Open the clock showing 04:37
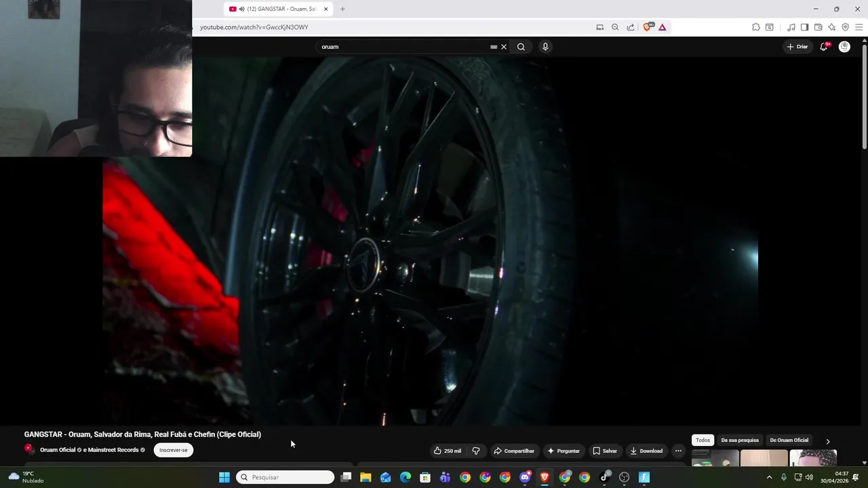 pyautogui.click(x=834, y=477)
